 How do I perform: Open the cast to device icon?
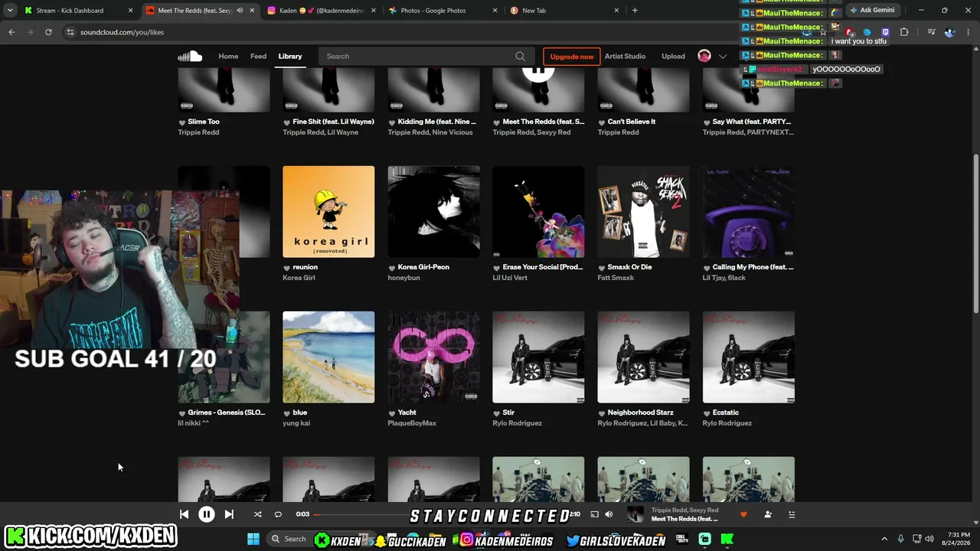pyautogui.click(x=594, y=514)
